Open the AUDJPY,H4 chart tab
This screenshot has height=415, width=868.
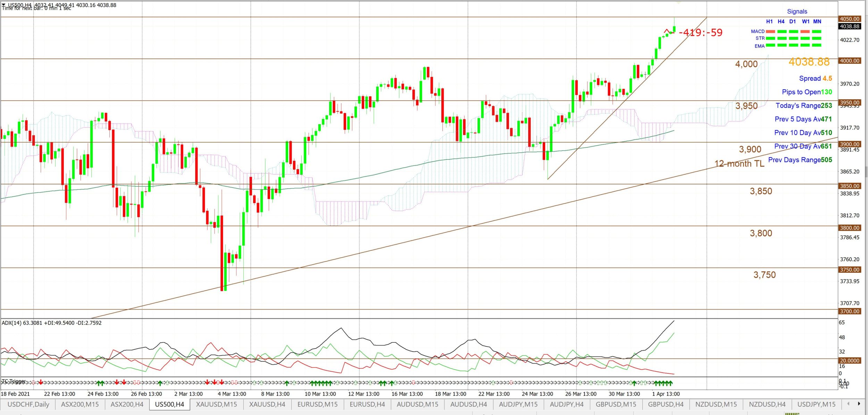click(x=567, y=404)
